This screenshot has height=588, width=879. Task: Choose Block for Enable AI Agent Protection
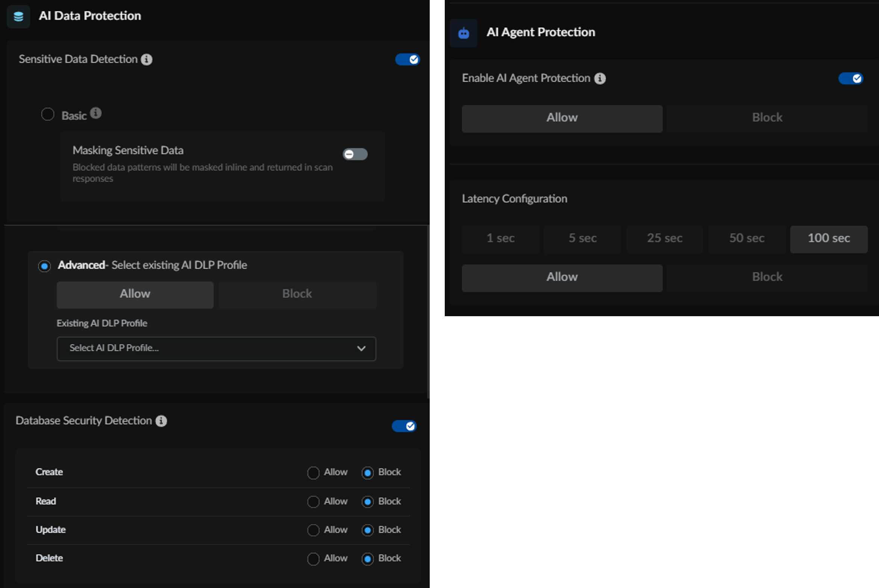click(x=767, y=118)
